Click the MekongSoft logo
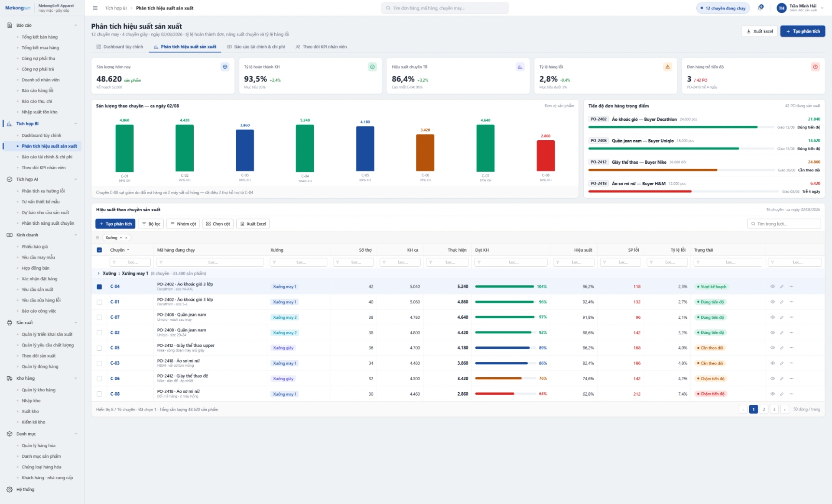832x504 pixels. 18,8
